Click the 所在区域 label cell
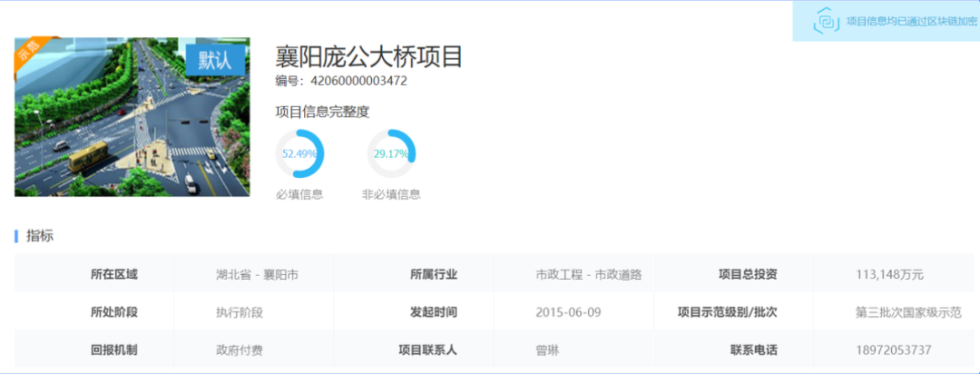The image size is (980, 374). [94, 273]
